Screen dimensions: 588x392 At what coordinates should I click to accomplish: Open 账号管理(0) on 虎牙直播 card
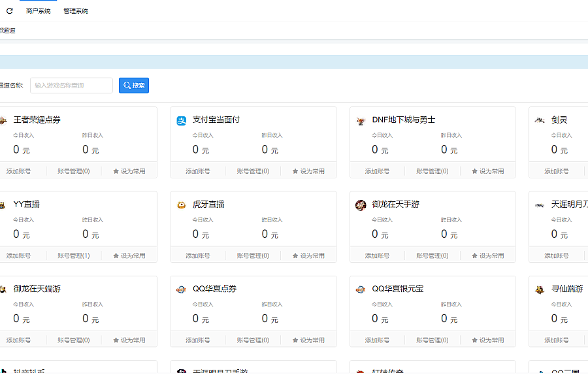pyautogui.click(x=253, y=255)
